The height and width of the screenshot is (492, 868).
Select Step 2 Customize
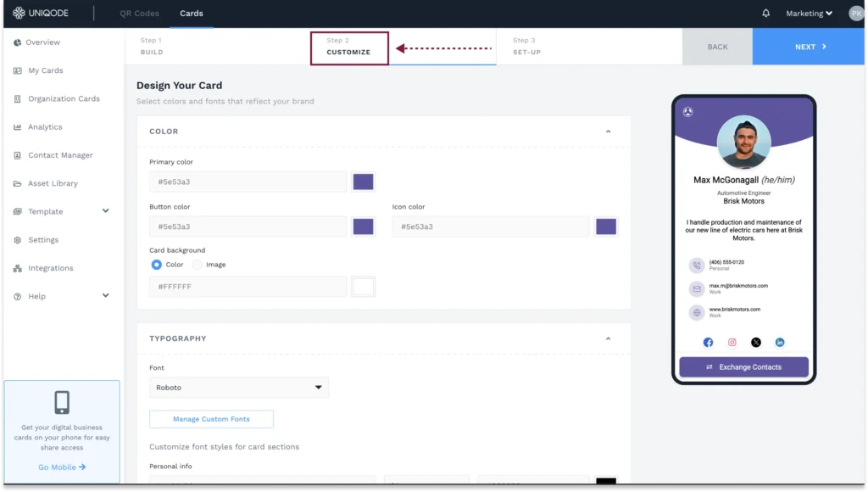pyautogui.click(x=349, y=48)
